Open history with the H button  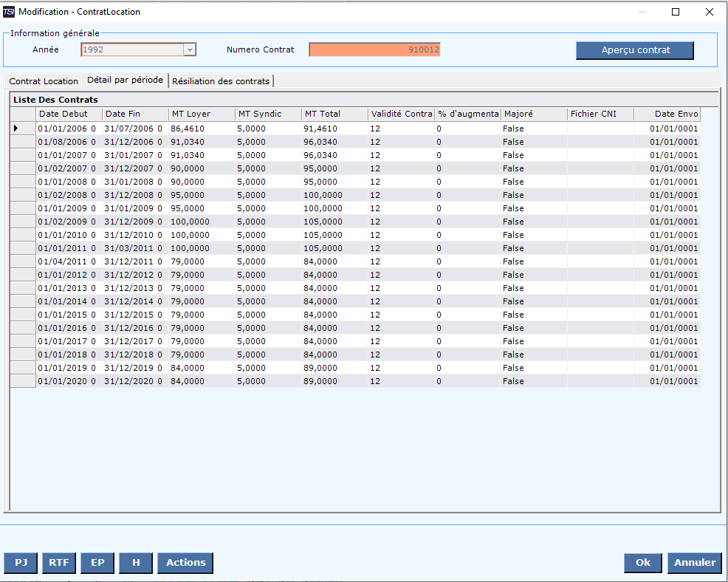tap(136, 563)
